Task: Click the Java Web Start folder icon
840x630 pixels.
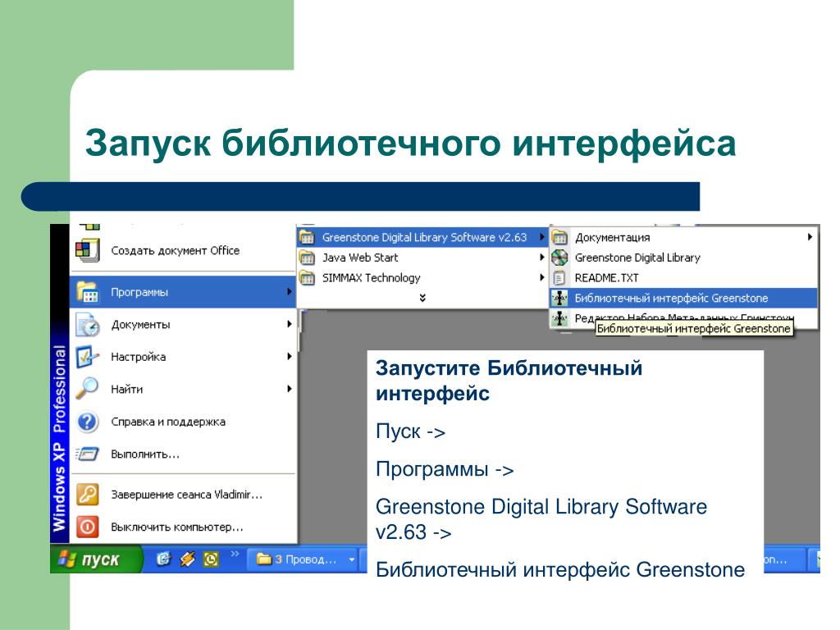Action: click(x=307, y=258)
